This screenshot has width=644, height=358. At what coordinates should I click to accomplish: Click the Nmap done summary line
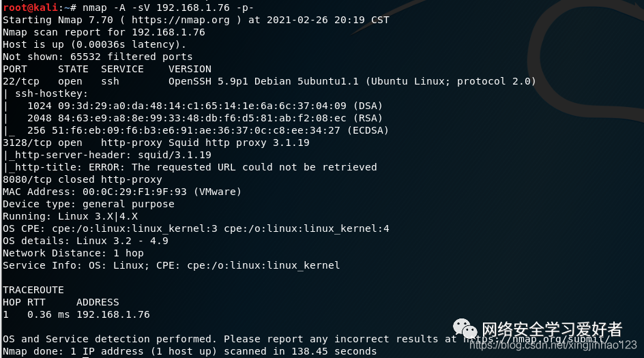[189, 351]
